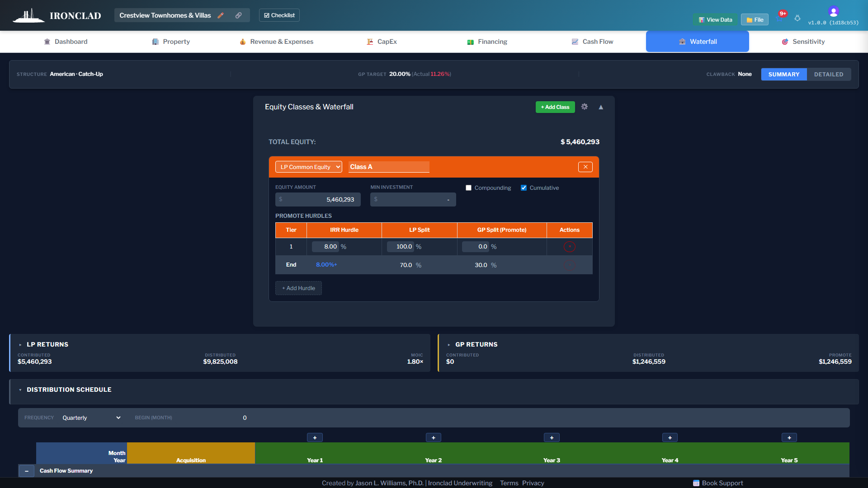The image size is (868, 488).
Task: Expand the LP Returns section
Action: coord(20,345)
